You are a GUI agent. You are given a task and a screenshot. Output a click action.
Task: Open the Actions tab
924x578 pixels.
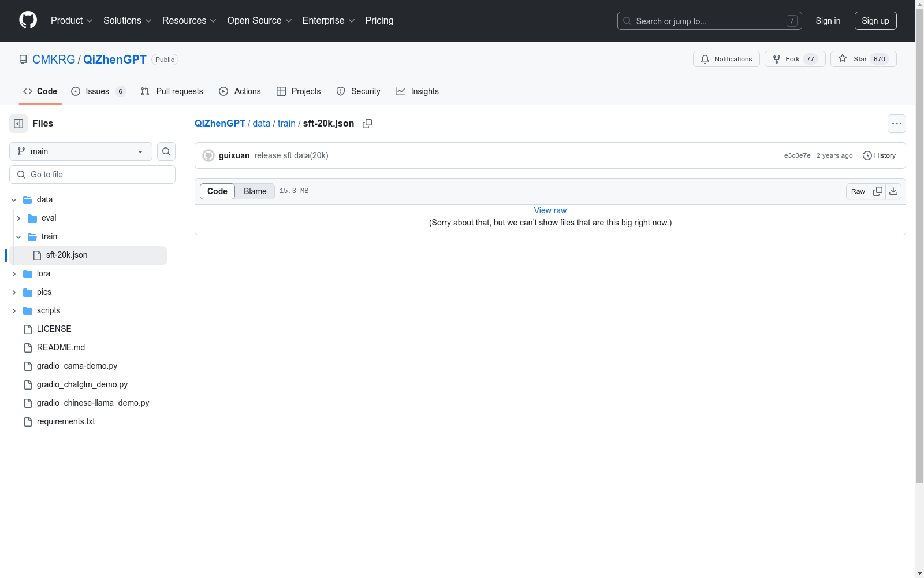click(240, 91)
